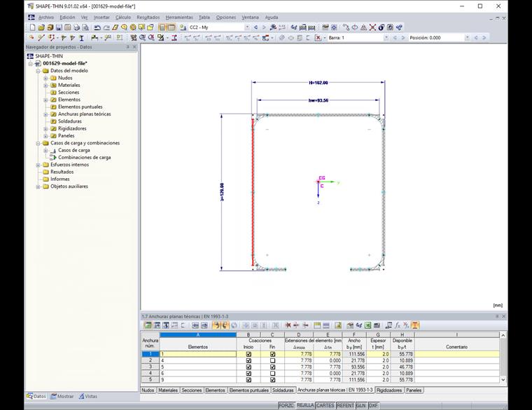The height and width of the screenshot is (410, 532).
Task: Toggle Inicio checkbox for anchura row 2
Action: coord(248,360)
